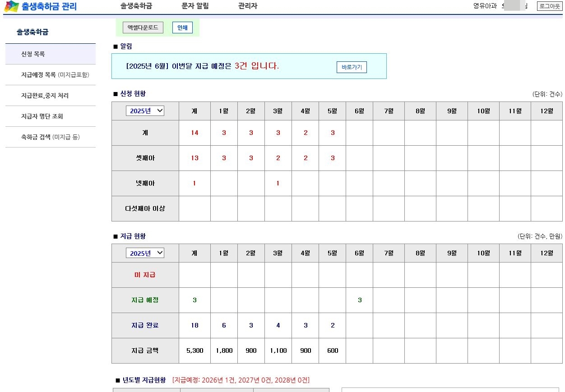This screenshot has width=565, height=392.
Task: Click 넷째아 count for 3월
Action: (x=278, y=184)
